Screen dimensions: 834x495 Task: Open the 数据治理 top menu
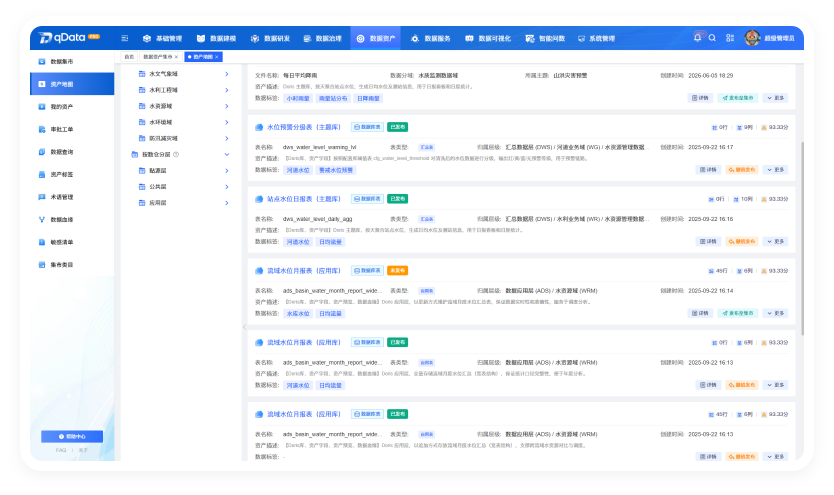(322, 38)
